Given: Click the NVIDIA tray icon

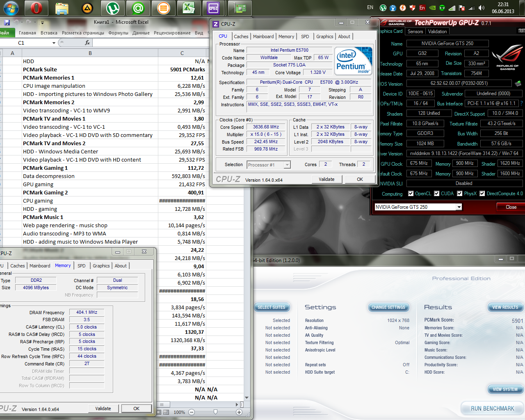Looking at the screenshot, I should coord(432,8).
